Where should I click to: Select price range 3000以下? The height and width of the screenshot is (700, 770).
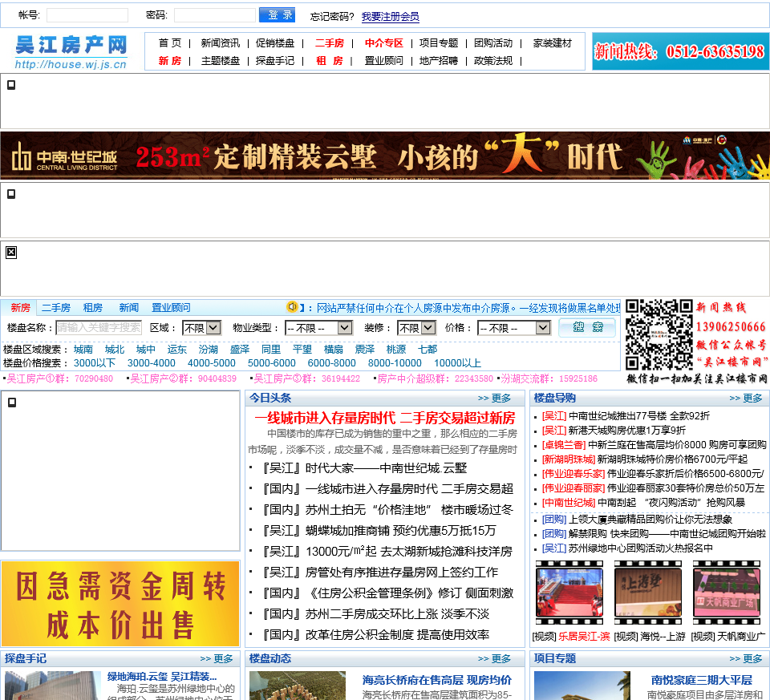[x=95, y=363]
